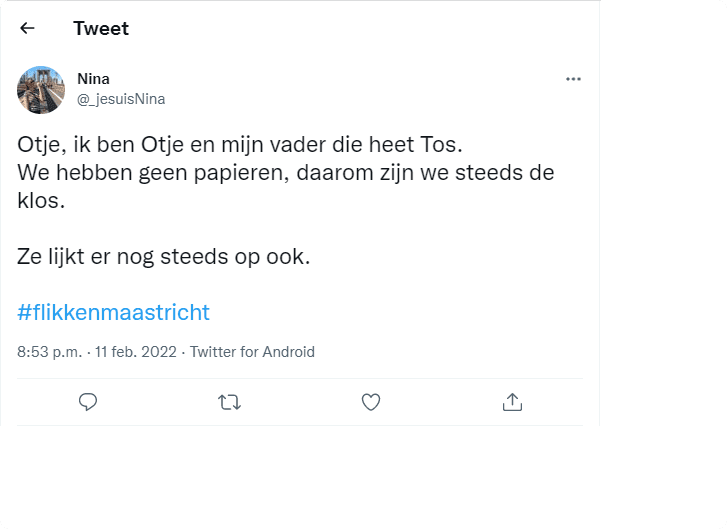
Task: Click the word "klos." in the tweet
Action: point(41,200)
